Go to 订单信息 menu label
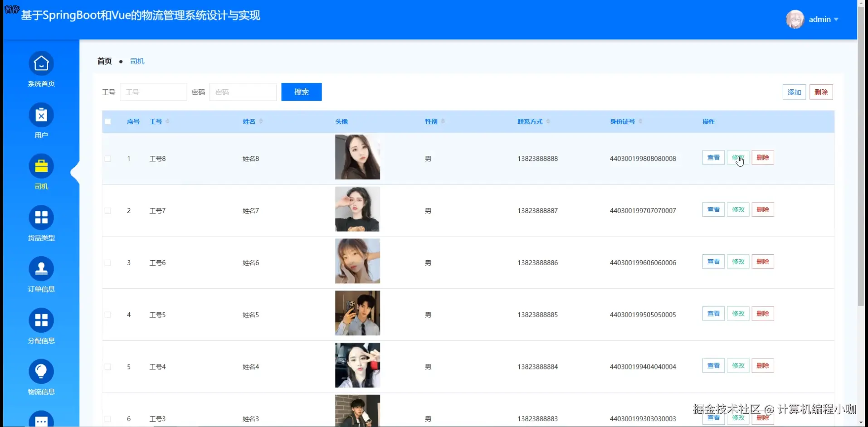This screenshot has height=427, width=868. [x=41, y=289]
